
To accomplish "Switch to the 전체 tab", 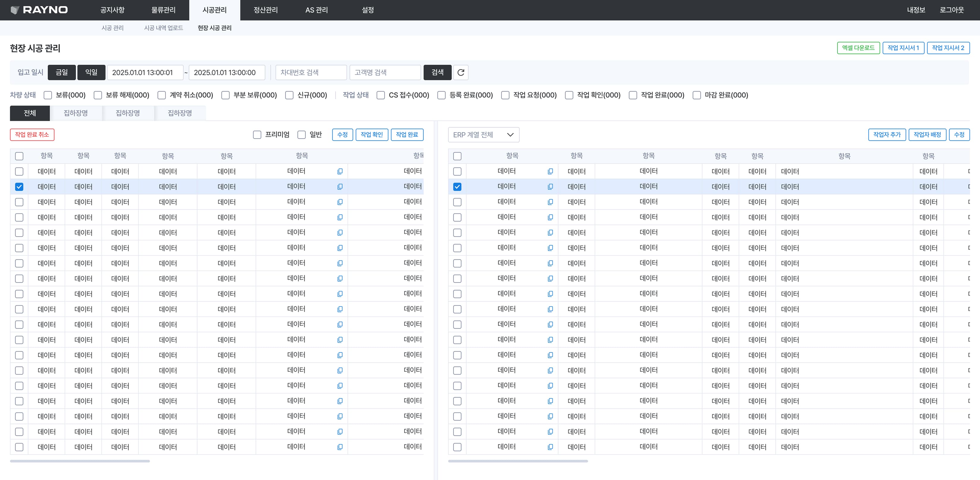I will pos(30,113).
